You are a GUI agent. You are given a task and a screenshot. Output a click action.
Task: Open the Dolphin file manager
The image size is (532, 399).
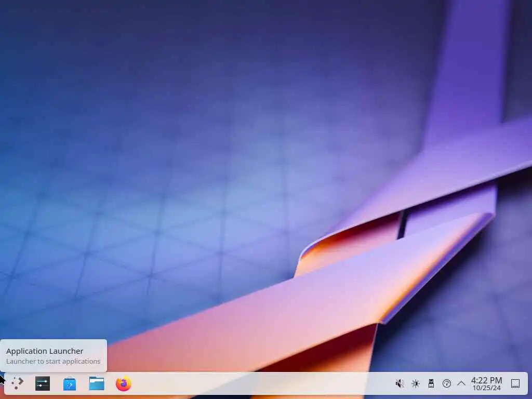[x=97, y=383]
